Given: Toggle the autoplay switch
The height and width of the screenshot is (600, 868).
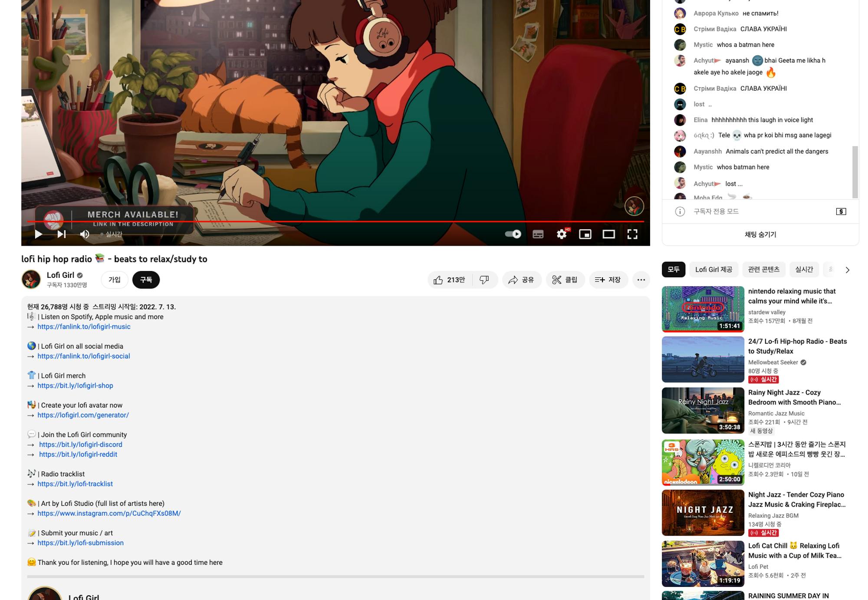Looking at the screenshot, I should pyautogui.click(x=513, y=234).
